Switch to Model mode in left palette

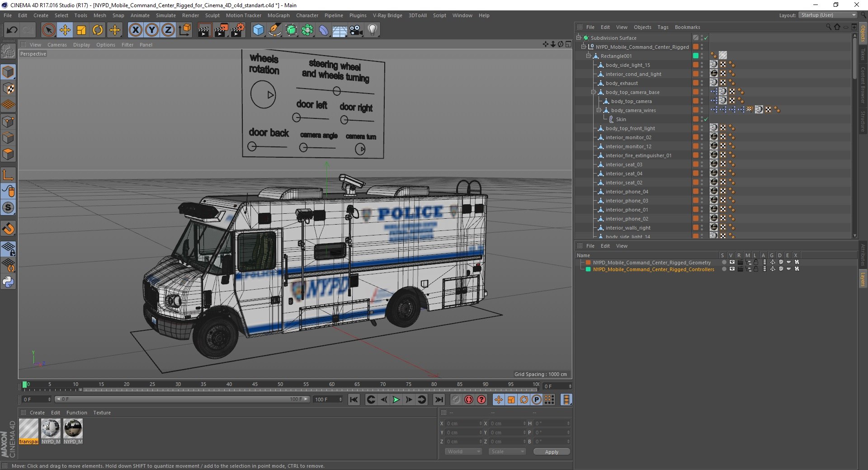[8, 72]
